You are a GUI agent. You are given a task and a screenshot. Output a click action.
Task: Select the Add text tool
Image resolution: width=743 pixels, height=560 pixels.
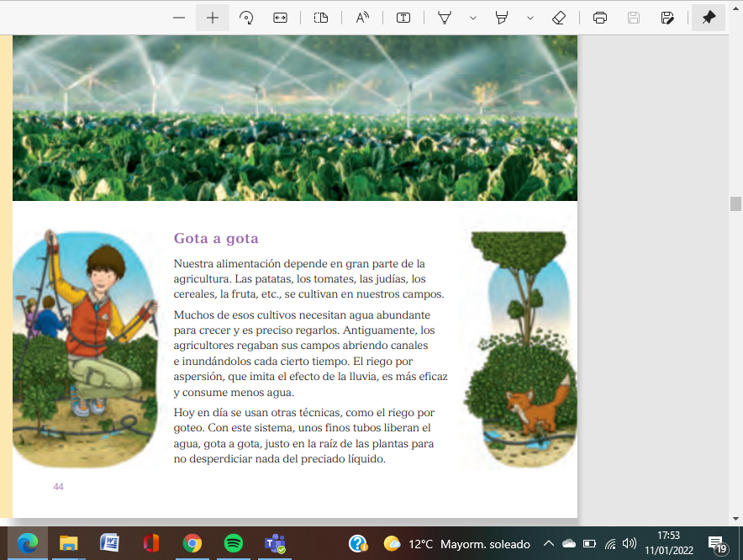403,18
